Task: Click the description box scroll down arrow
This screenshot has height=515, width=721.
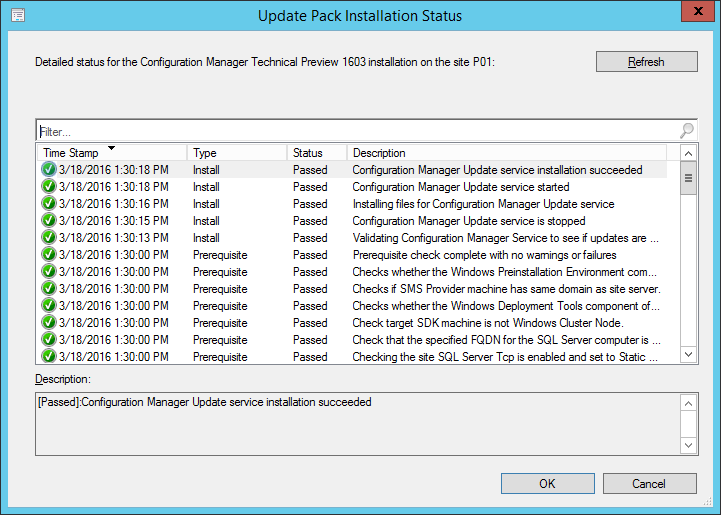Action: point(688,445)
